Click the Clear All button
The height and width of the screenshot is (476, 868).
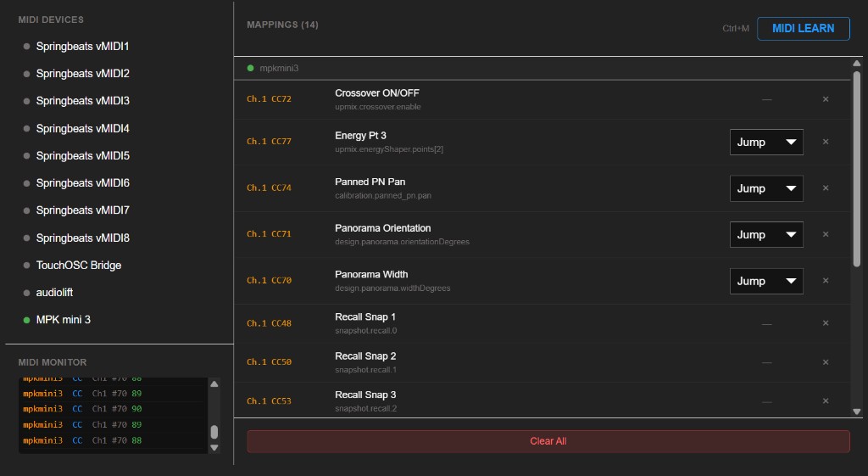point(548,441)
